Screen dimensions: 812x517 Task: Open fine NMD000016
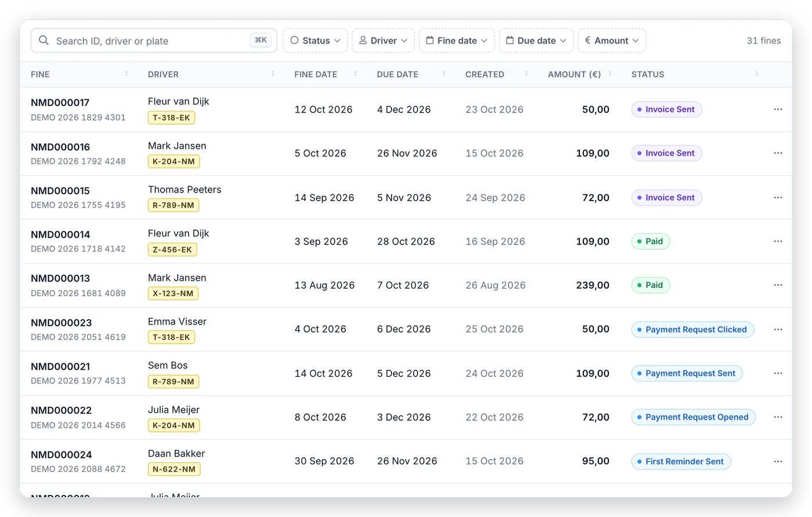coord(60,147)
